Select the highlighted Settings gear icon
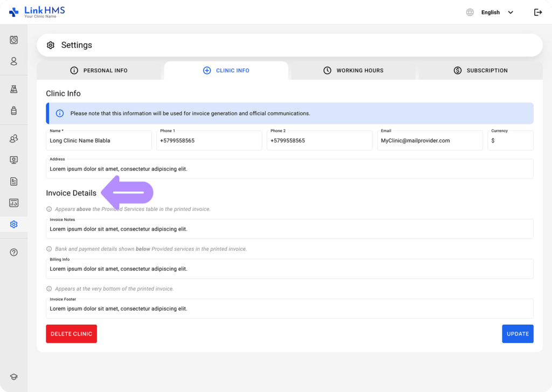552x392 pixels. [x=13, y=224]
